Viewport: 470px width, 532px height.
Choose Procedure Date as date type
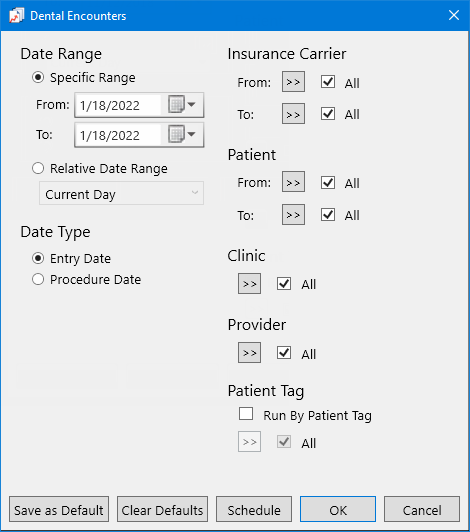[x=38, y=279]
